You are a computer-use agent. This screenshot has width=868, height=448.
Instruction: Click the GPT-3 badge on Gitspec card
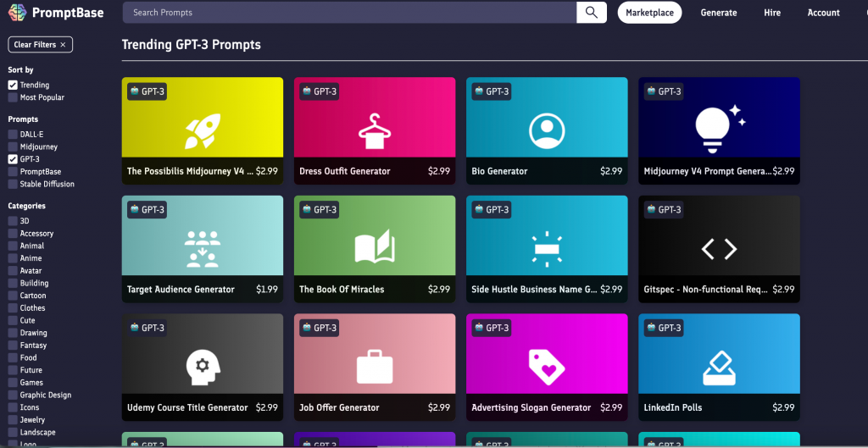[664, 210]
